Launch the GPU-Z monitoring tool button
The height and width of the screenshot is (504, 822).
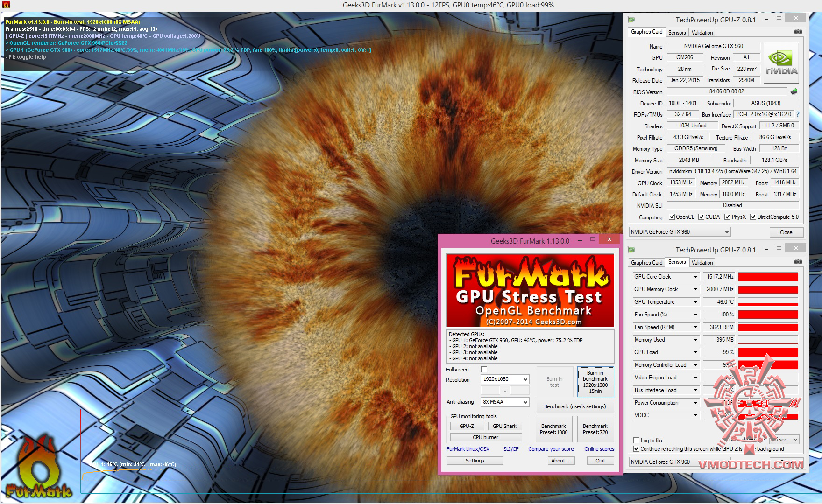click(467, 426)
